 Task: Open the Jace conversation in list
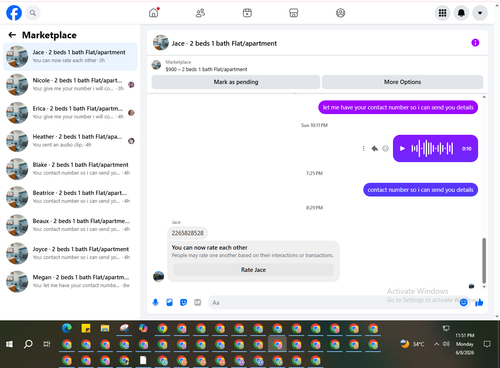(x=70, y=57)
